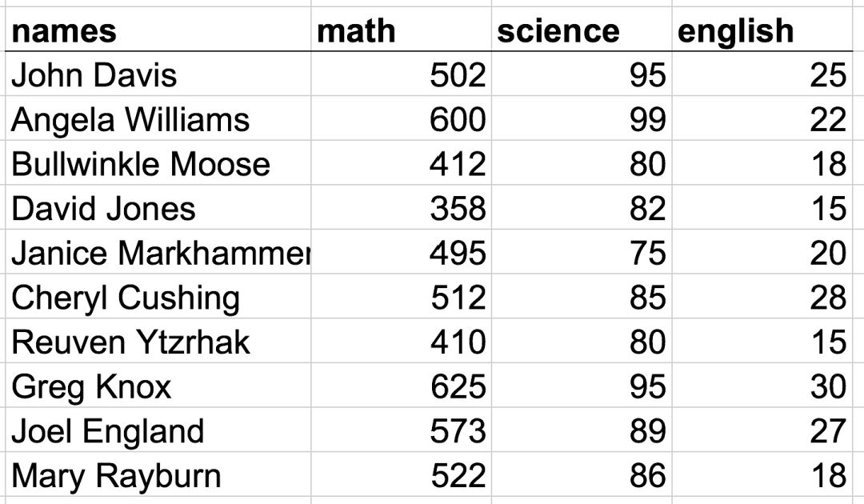The image size is (864, 504).
Task: Click the Angela Williams name cell
Action: tap(158, 118)
